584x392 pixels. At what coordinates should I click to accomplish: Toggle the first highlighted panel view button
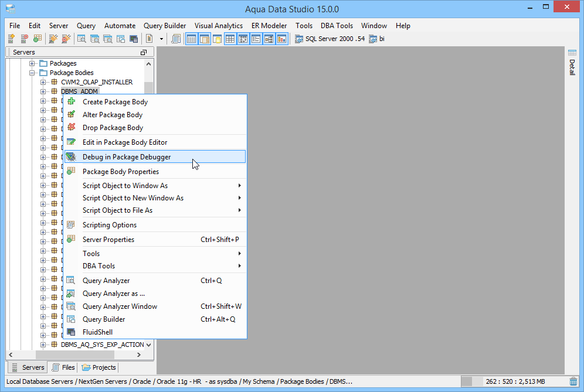[191, 39]
